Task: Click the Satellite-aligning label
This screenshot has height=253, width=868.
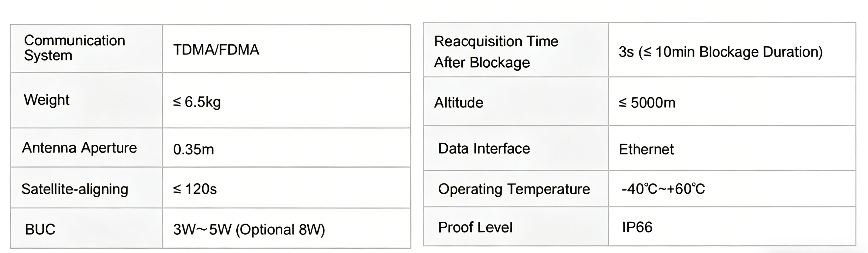Action: coord(75,189)
